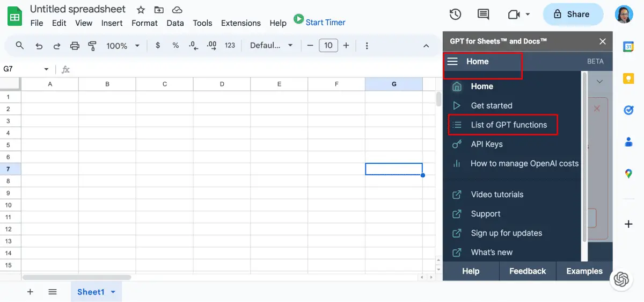The image size is (644, 302).
Task: Print the spreadsheet
Action: tap(75, 46)
